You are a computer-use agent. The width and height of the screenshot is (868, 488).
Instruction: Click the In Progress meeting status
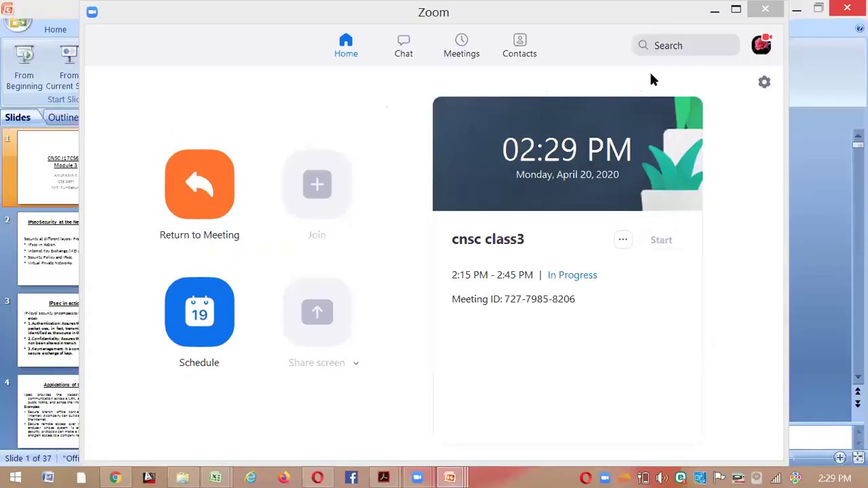pos(572,274)
